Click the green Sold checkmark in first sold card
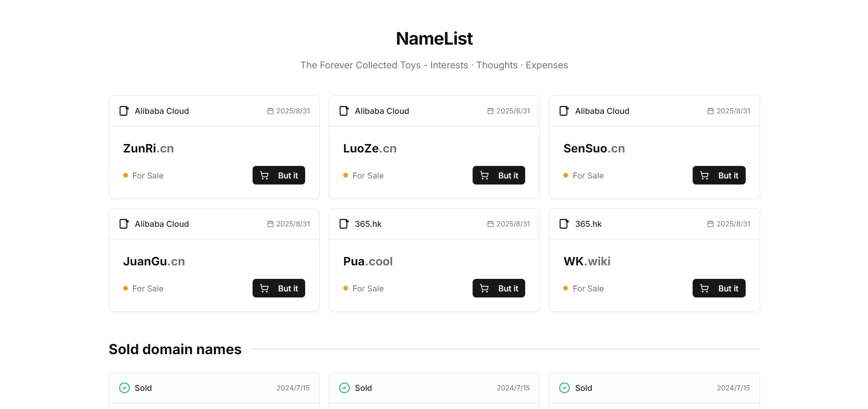Viewport: 868px width, 409px height. click(124, 388)
